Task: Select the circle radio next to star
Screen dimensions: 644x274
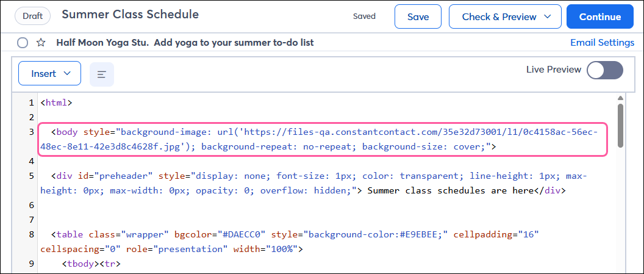Action: click(x=23, y=43)
